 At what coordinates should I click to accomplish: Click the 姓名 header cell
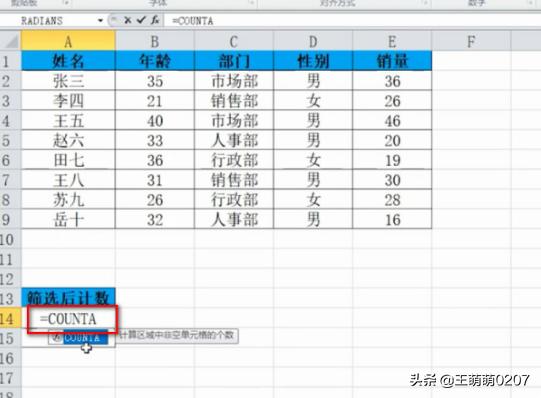click(68, 61)
